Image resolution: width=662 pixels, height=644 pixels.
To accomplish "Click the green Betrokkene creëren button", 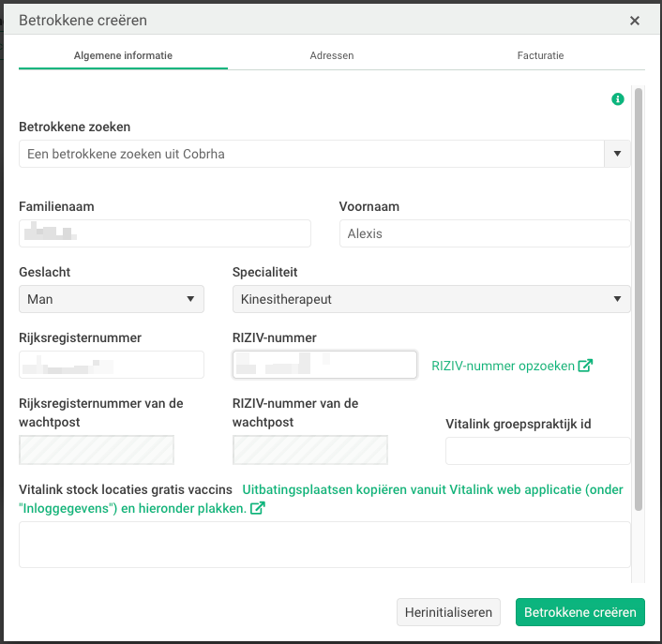I will coord(580,612).
